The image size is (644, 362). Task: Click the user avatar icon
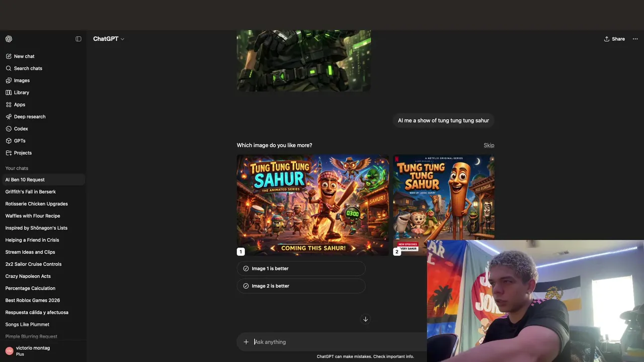point(9,351)
